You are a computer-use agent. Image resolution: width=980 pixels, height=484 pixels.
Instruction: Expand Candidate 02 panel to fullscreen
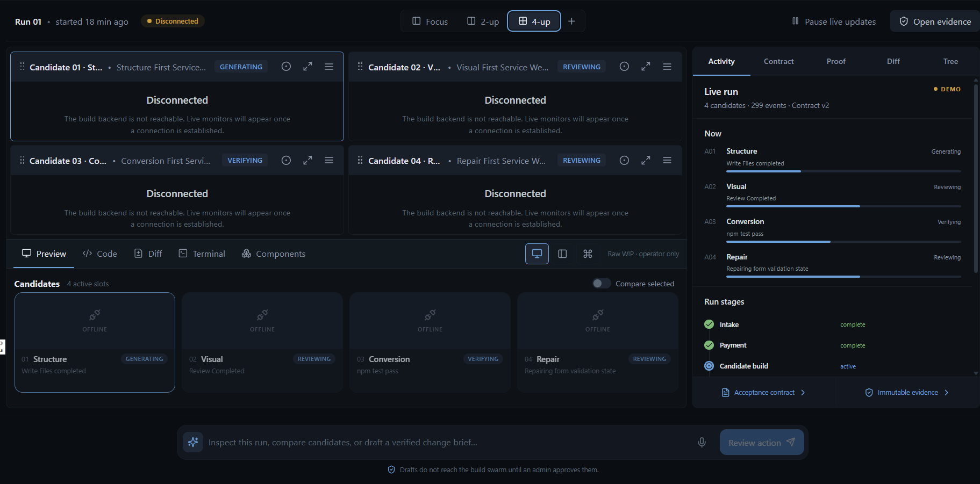[x=646, y=67]
